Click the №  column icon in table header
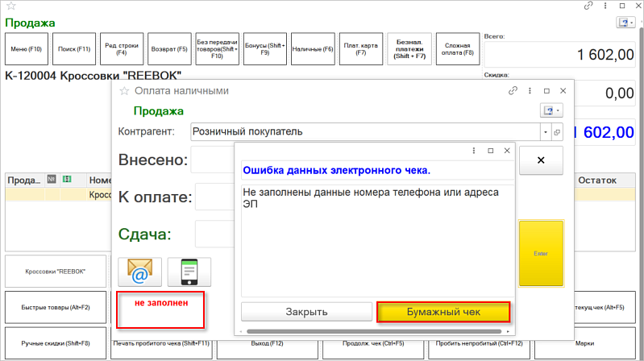644x361 pixels. coord(52,180)
